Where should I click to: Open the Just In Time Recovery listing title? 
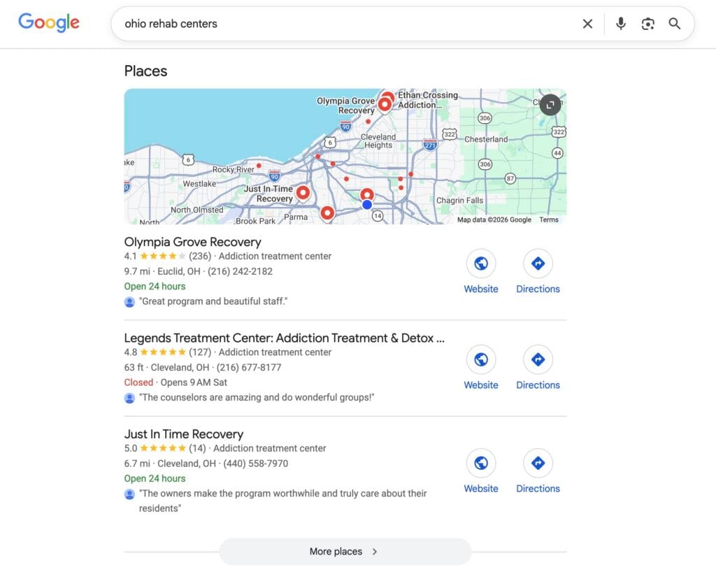[x=184, y=434]
